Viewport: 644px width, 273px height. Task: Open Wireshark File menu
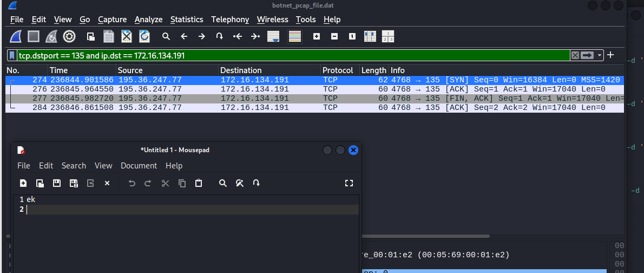click(x=17, y=19)
